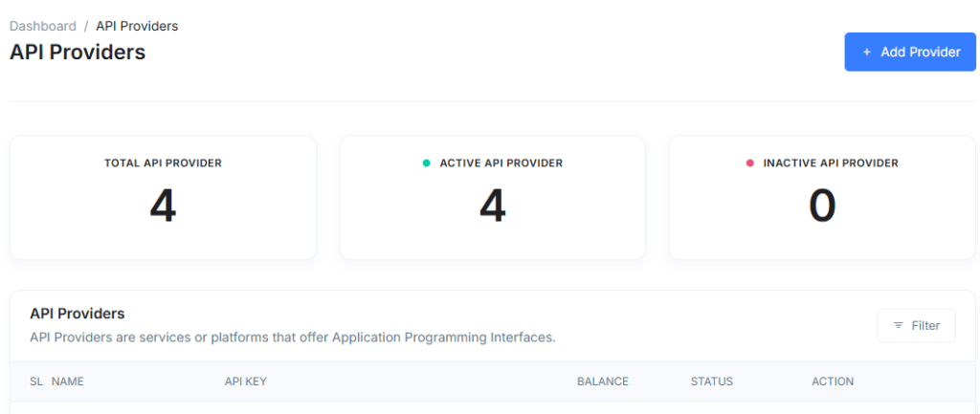Click the API KEY column header

pos(245,381)
